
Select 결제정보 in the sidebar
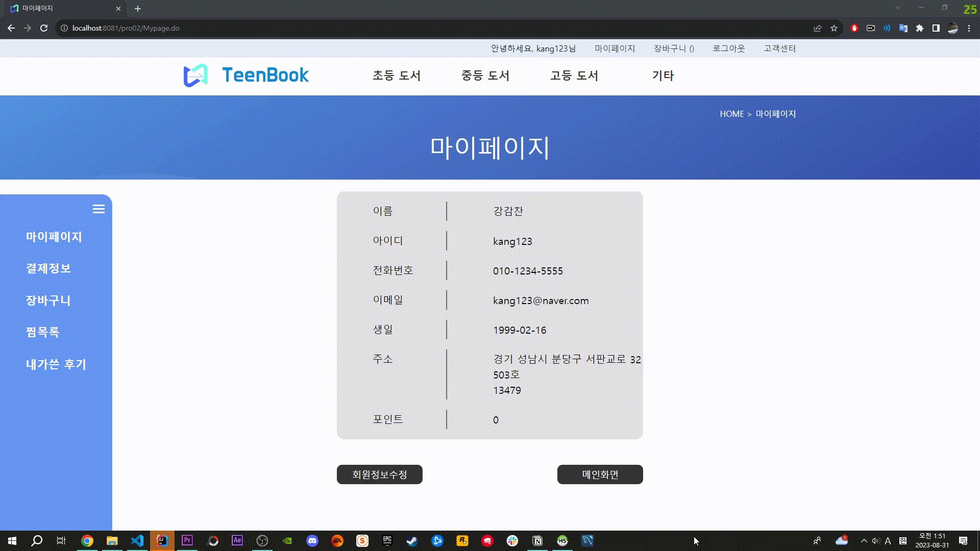[48, 268]
